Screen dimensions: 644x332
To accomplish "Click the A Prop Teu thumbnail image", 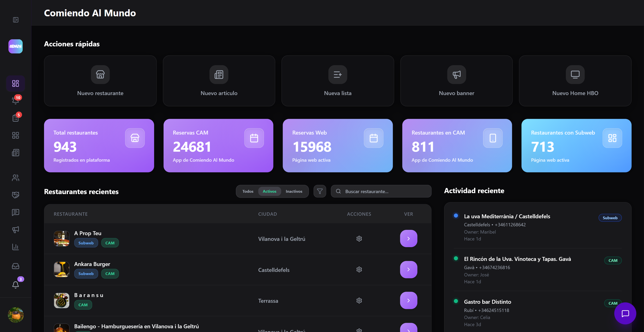I will [62, 238].
